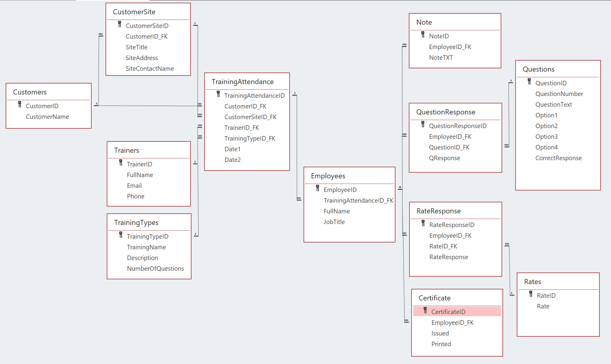Click the SiteContactName field

pyautogui.click(x=150, y=69)
